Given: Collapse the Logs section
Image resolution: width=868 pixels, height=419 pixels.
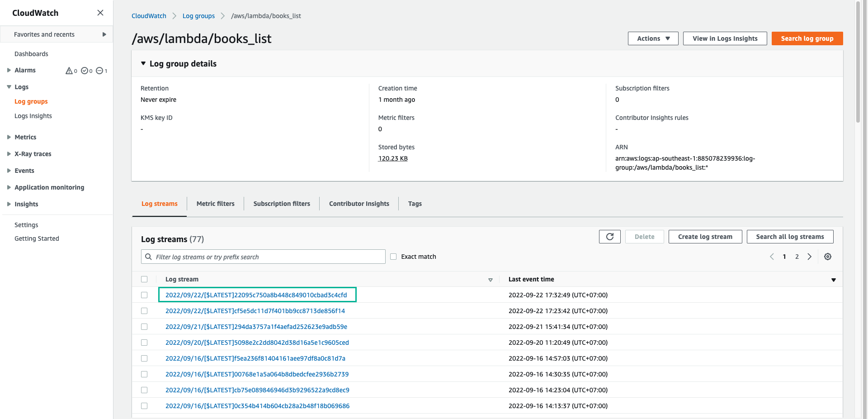Looking at the screenshot, I should tap(9, 87).
